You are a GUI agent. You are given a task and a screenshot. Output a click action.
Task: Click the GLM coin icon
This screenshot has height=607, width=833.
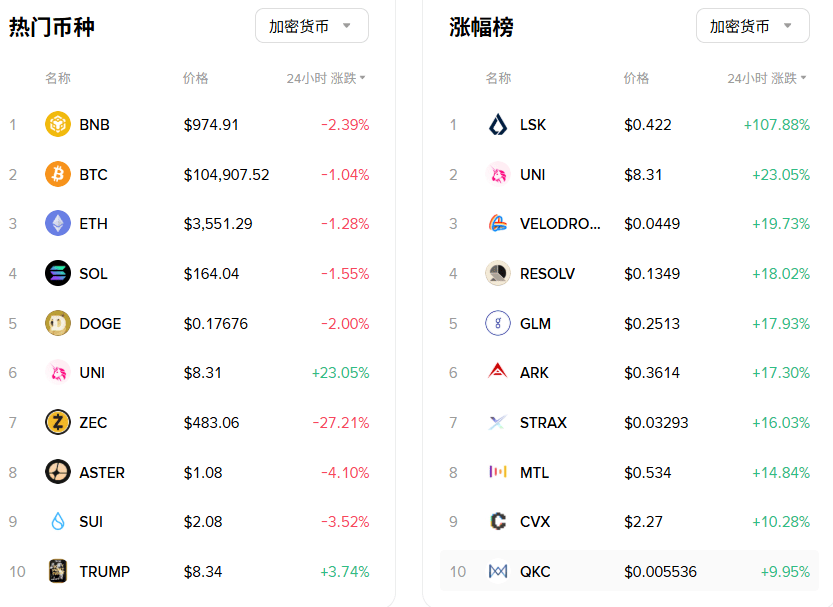498,323
